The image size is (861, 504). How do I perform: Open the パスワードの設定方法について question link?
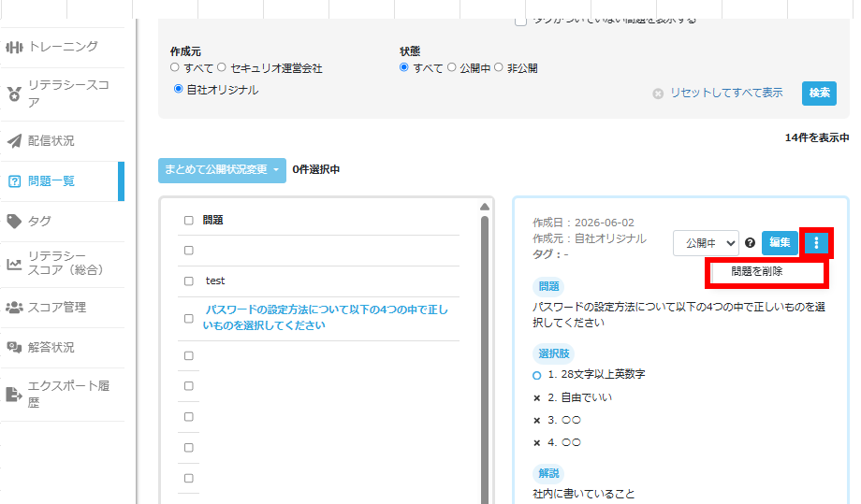tap(325, 318)
